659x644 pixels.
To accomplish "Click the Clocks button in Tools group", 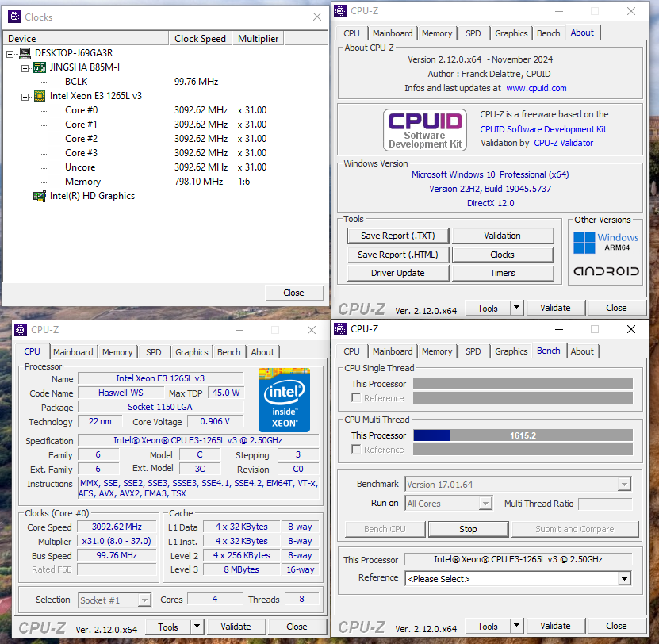I will 503,255.
